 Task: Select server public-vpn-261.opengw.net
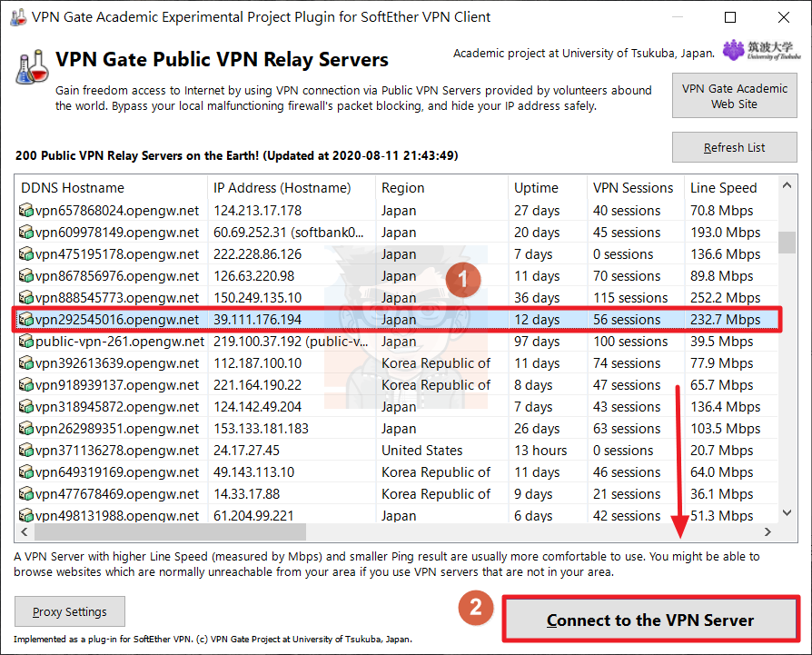pyautogui.click(x=396, y=342)
